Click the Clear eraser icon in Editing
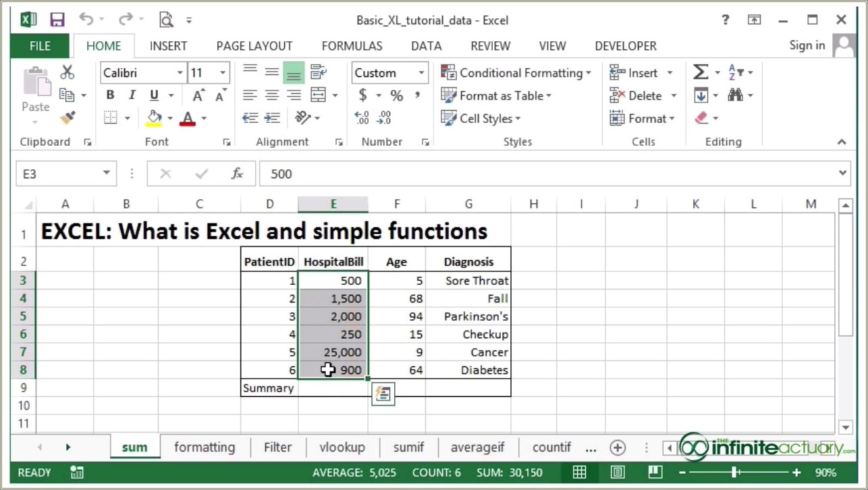868x490 pixels. coord(701,118)
